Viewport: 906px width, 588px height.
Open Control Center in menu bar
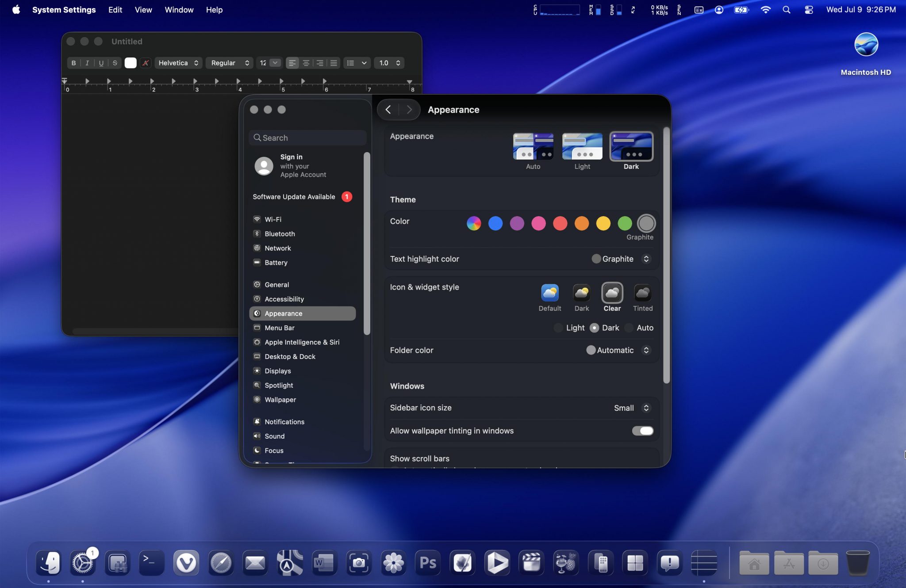click(x=809, y=10)
